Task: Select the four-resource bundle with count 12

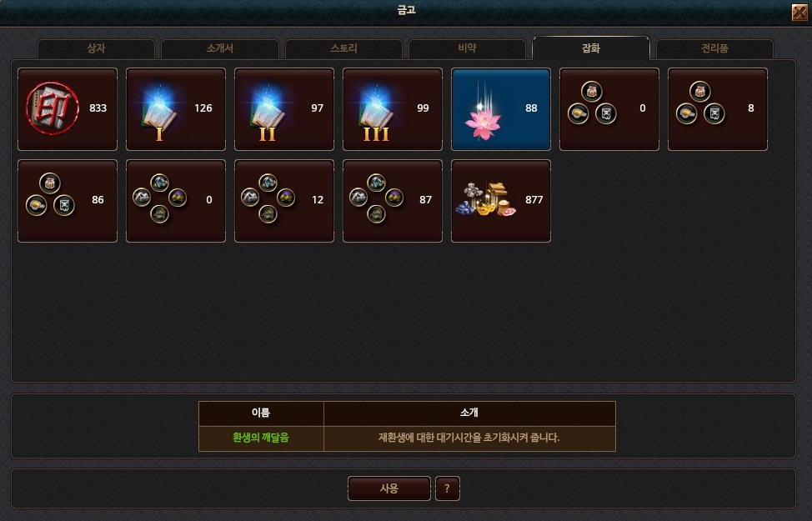Action: point(283,201)
